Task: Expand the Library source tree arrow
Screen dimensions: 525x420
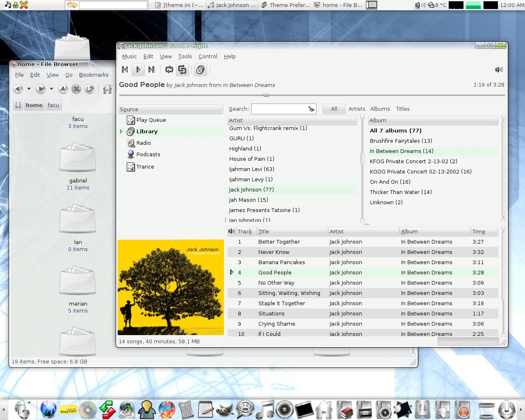Action: tap(121, 132)
